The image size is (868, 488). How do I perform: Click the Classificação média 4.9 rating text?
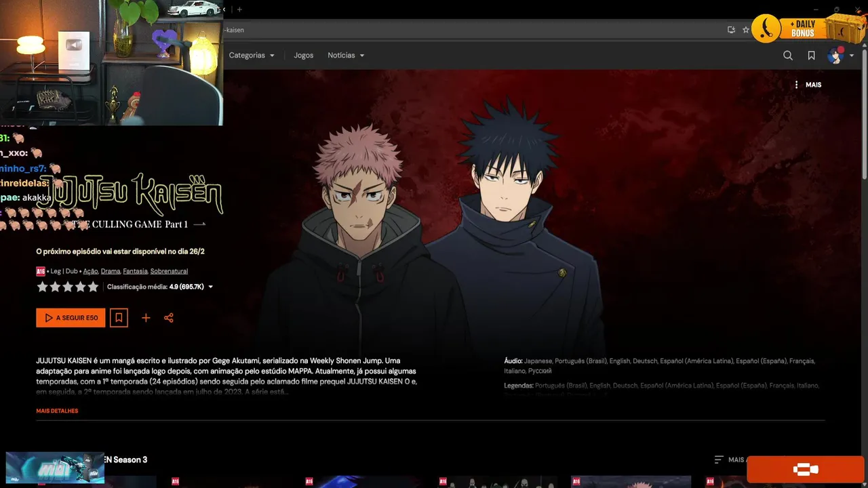(x=155, y=287)
